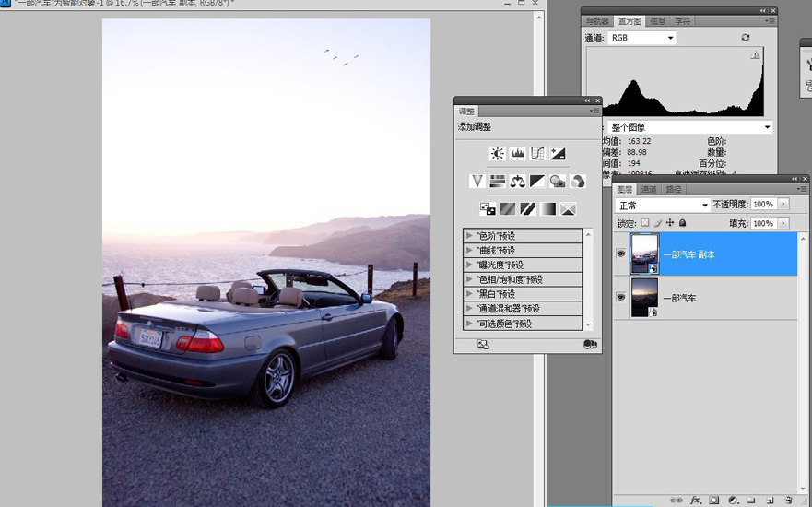Image resolution: width=812 pixels, height=507 pixels.
Task: Switch to the 导航器 tab
Action: (597, 21)
